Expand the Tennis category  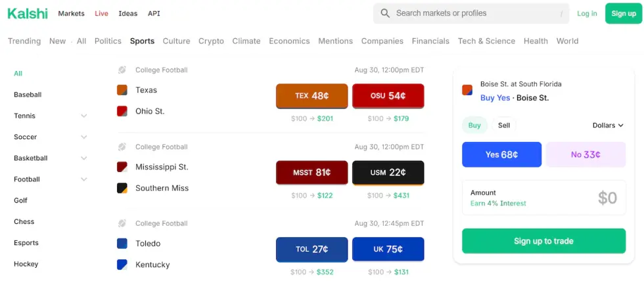click(83, 116)
